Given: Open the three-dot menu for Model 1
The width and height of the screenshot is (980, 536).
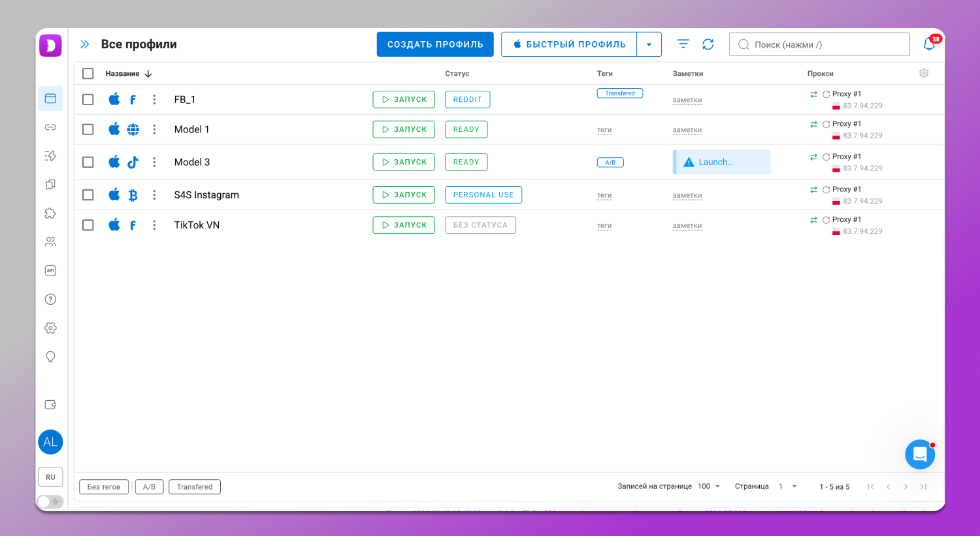Looking at the screenshot, I should pyautogui.click(x=154, y=129).
